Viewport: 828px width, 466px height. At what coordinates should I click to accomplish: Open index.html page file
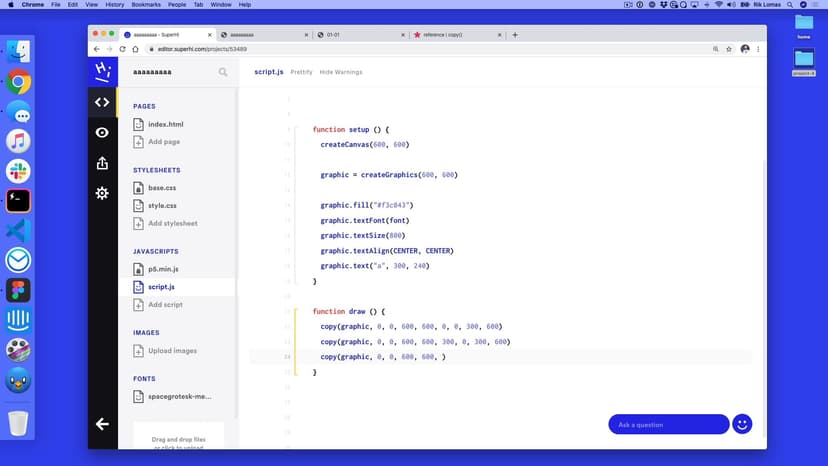(165, 125)
